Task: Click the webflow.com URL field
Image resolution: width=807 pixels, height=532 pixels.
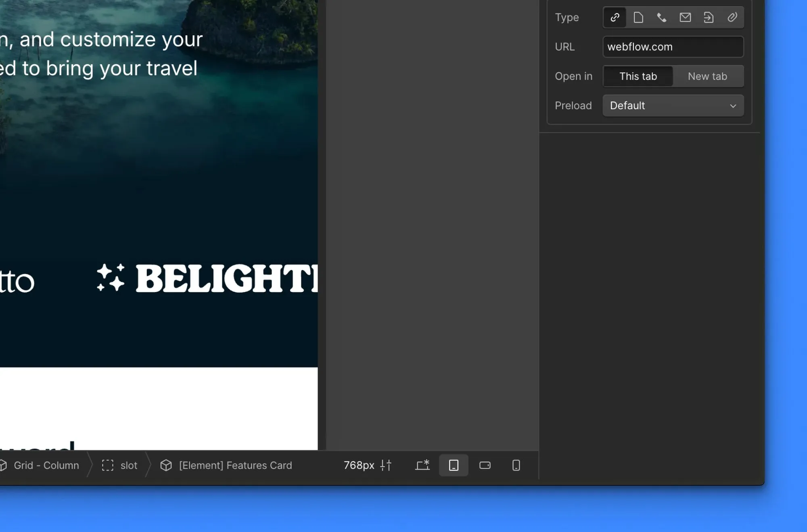Action: tap(673, 47)
